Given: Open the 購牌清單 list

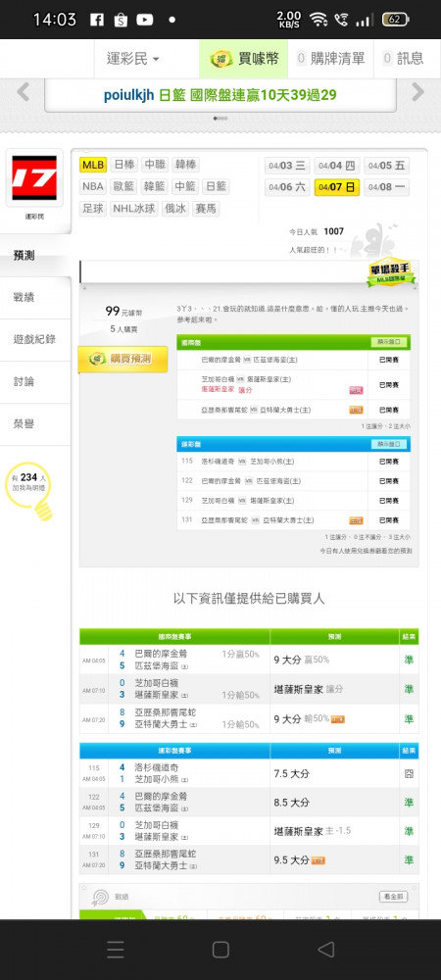Looking at the screenshot, I should (330, 59).
